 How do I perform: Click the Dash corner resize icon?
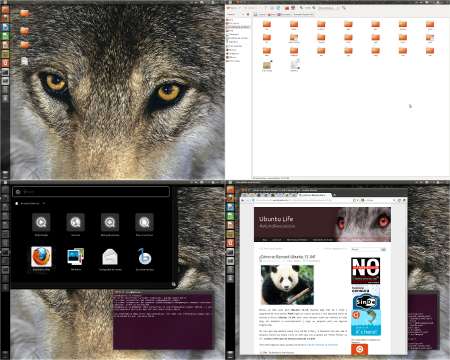[x=173, y=284]
